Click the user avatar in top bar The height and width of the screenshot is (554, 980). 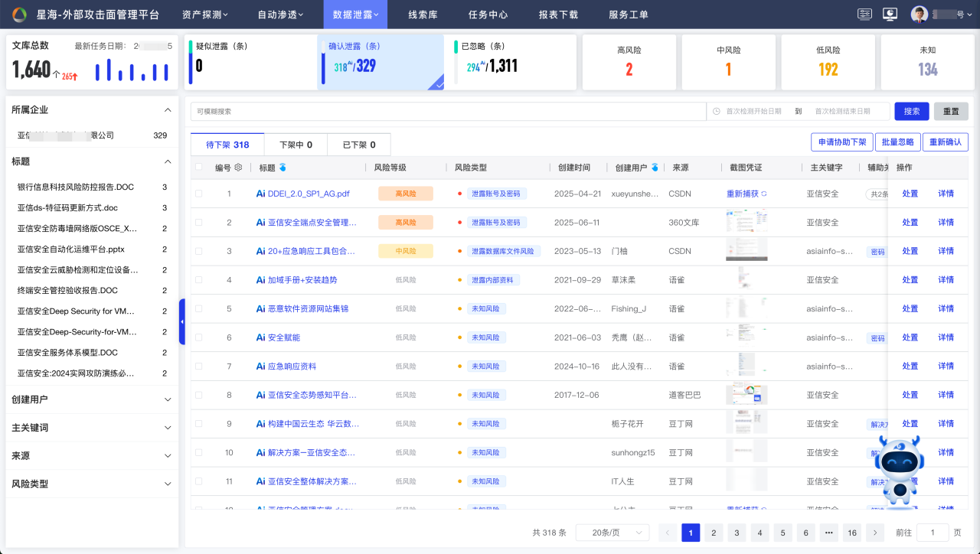920,14
